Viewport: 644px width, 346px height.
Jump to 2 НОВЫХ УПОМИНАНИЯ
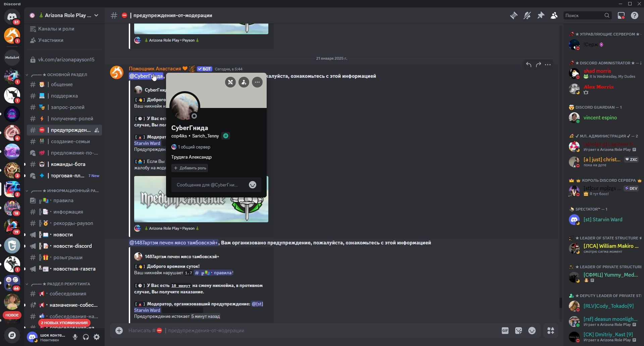(64, 323)
